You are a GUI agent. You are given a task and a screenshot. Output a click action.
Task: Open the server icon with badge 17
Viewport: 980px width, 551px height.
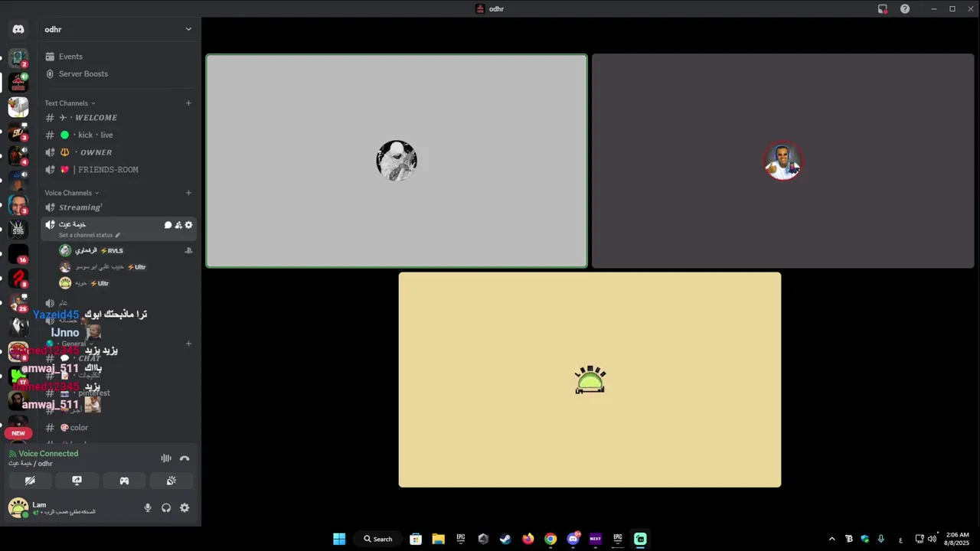[x=18, y=376]
